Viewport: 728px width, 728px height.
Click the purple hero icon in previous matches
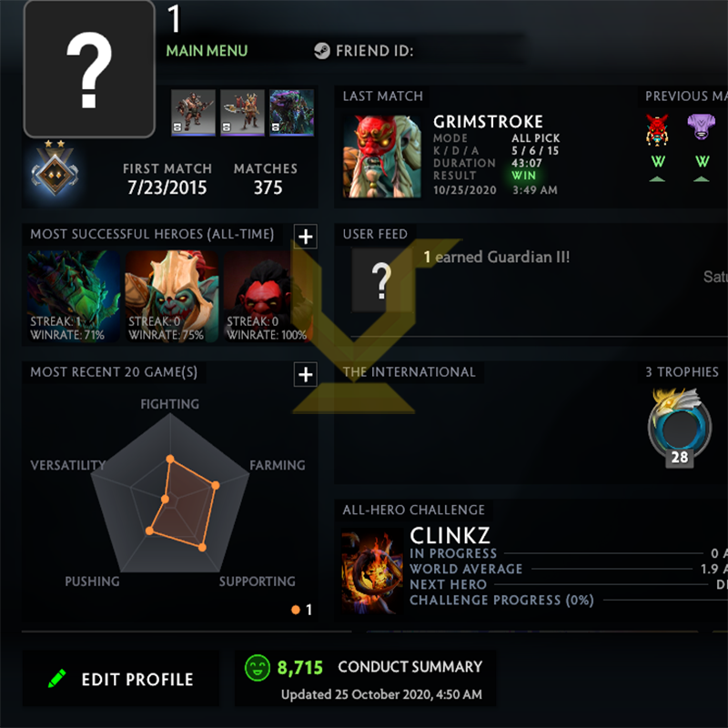[x=701, y=126]
